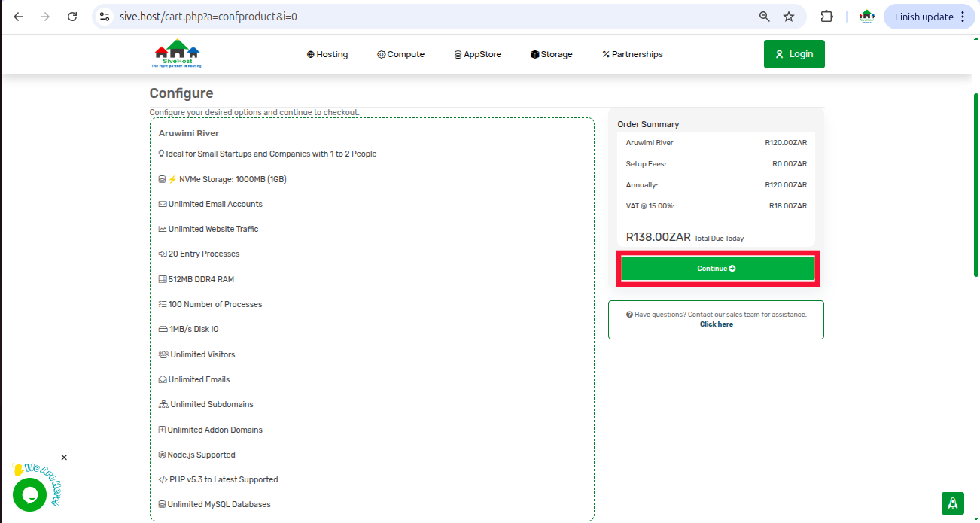This screenshot has height=523, width=980.
Task: Click the memory icon beside 512MB DDR4 RAM
Action: coord(163,279)
